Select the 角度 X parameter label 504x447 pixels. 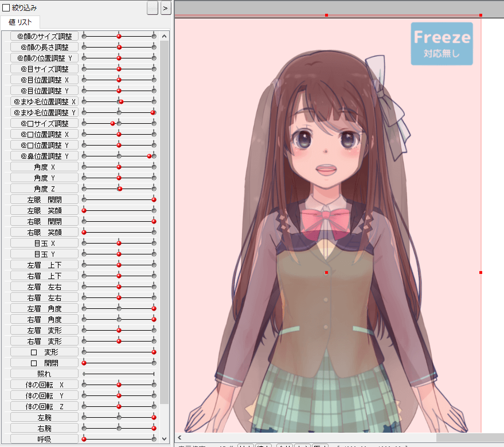pos(44,167)
